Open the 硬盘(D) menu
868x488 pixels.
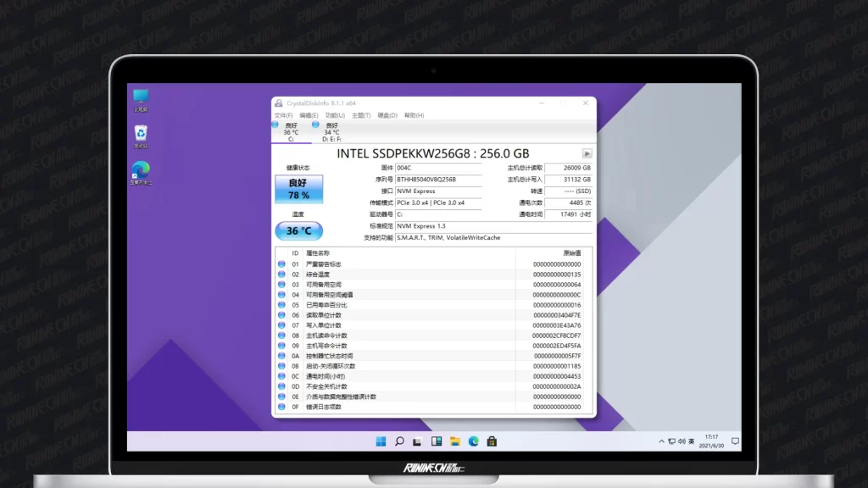[x=387, y=115]
